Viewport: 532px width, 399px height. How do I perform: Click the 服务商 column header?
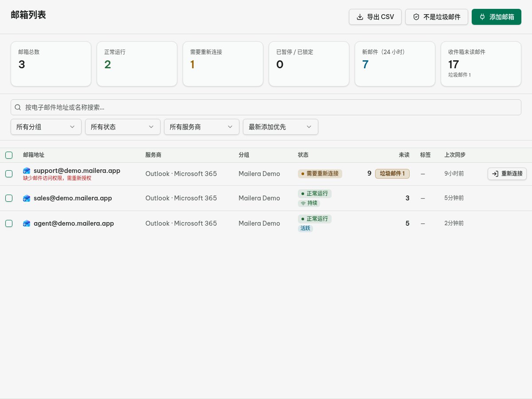click(x=153, y=155)
